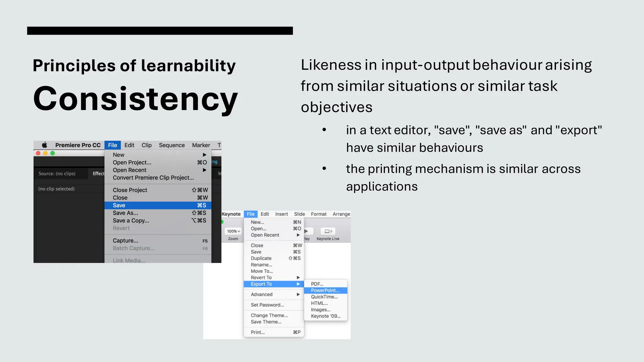Expand the New submenu in Premiere
This screenshot has width=644, height=362.
point(158,155)
